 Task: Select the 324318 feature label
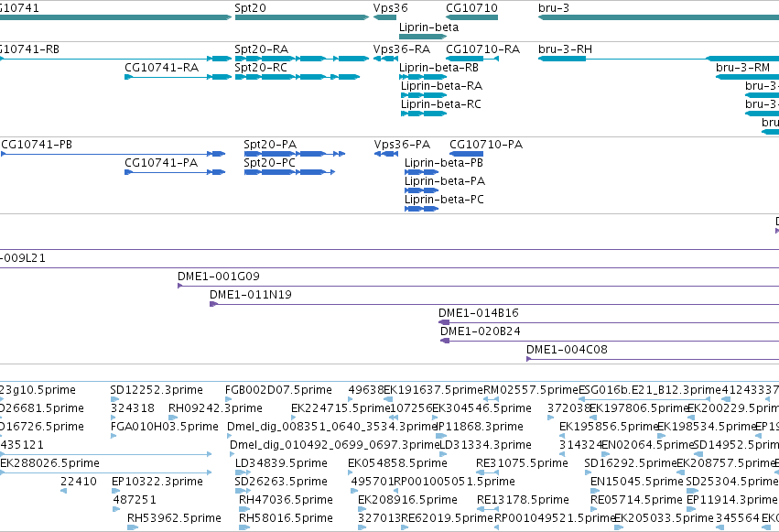133,408
